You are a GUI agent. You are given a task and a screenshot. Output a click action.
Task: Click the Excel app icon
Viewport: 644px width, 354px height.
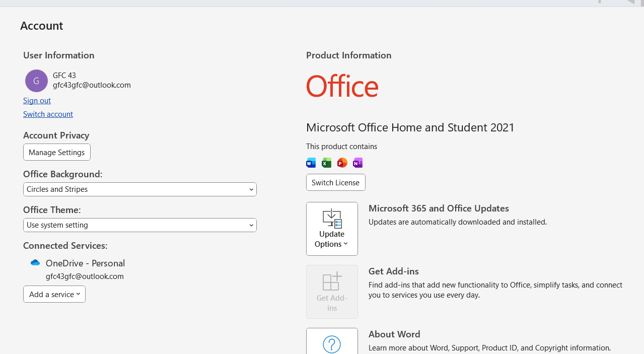coord(326,163)
